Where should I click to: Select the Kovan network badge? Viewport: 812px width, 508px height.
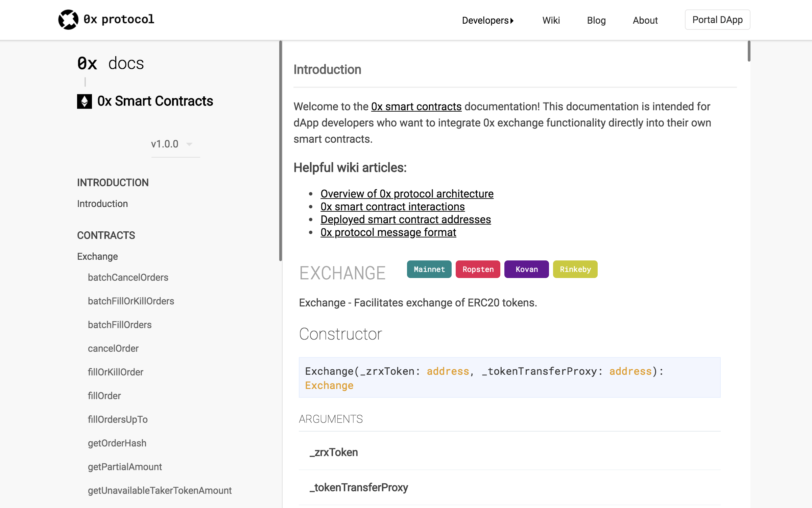click(x=526, y=269)
